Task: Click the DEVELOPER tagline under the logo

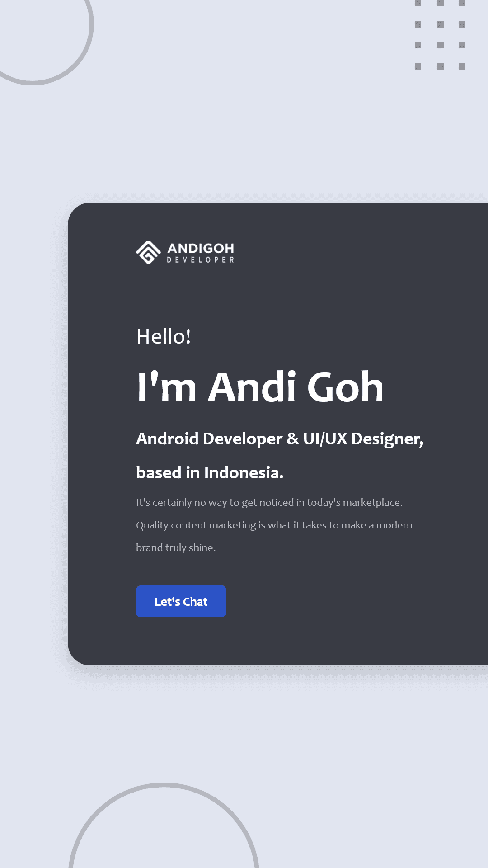Action: pyautogui.click(x=201, y=260)
